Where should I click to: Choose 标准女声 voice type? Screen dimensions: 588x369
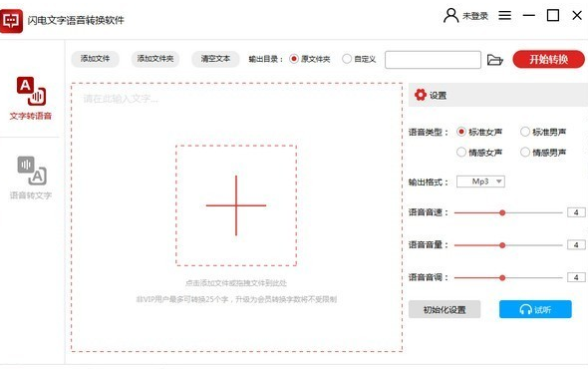tap(479, 132)
